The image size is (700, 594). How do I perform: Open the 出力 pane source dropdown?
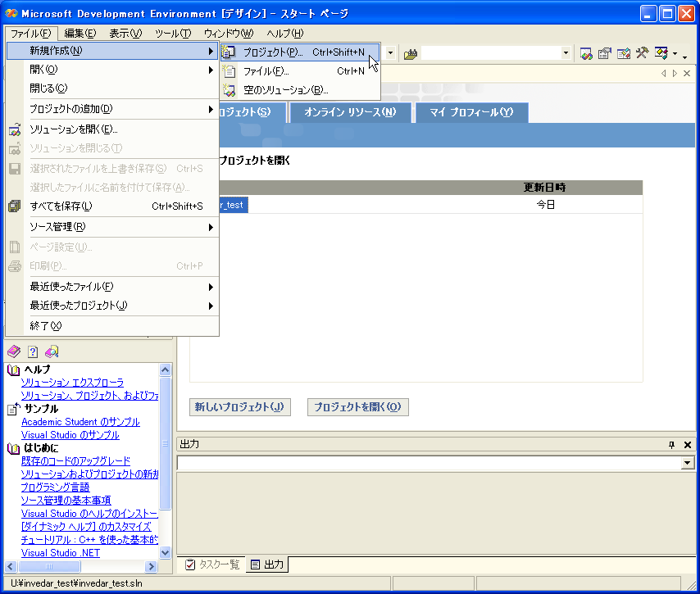pyautogui.click(x=688, y=463)
